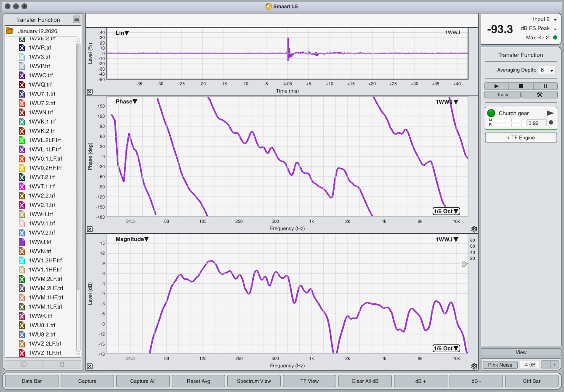Viewport: 564px width, 392px height.
Task: Open the Transfer Function panel hamburger menu icon
Action: point(77,19)
